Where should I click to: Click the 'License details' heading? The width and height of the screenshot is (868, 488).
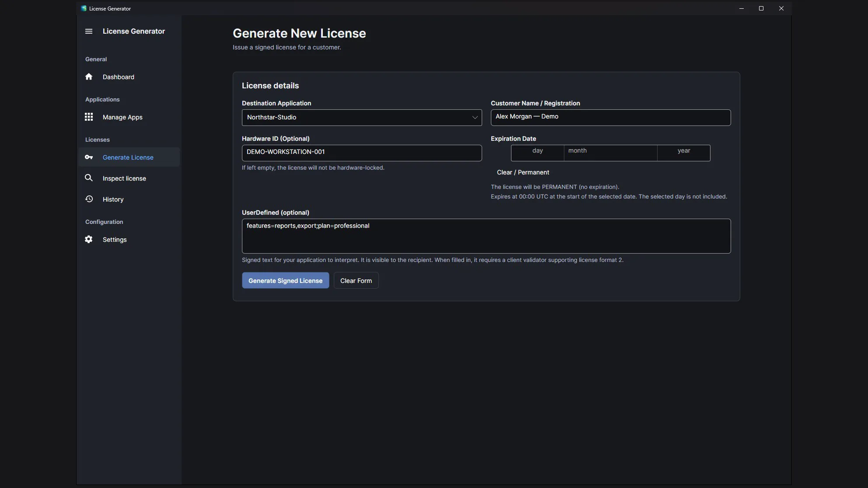coord(270,86)
